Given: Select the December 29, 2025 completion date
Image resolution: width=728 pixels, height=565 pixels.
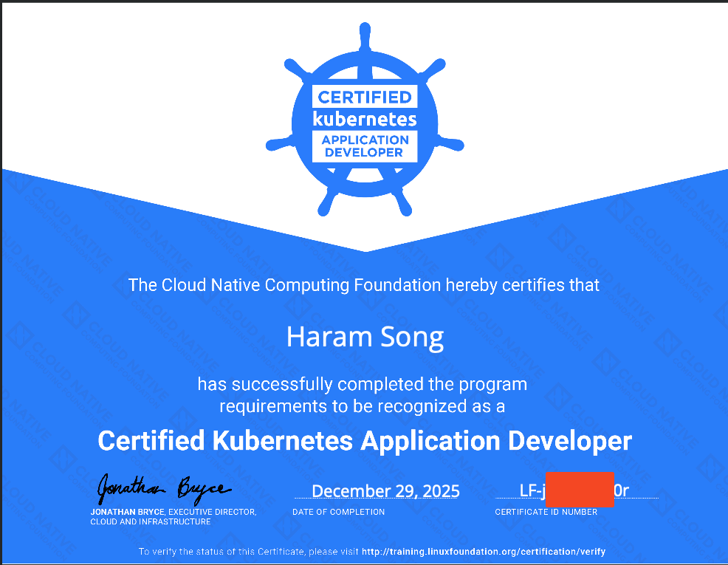Looking at the screenshot, I should click(385, 491).
